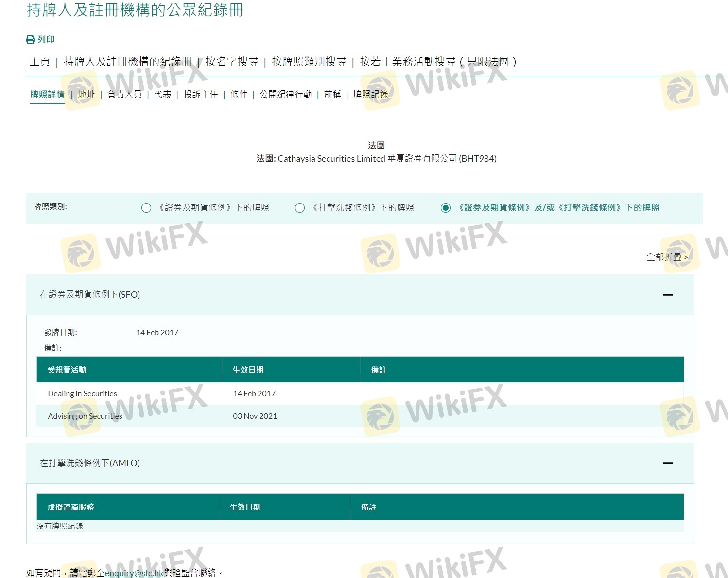Switch to the 地址 tab
This screenshot has width=728, height=578.
(x=87, y=94)
